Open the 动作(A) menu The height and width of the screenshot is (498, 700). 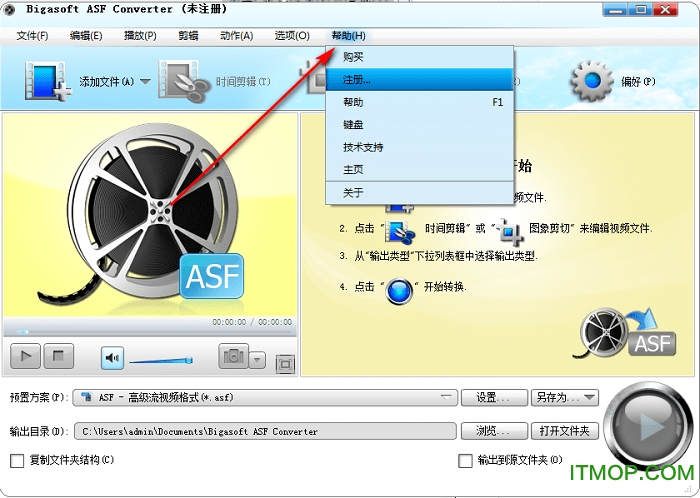[x=237, y=36]
